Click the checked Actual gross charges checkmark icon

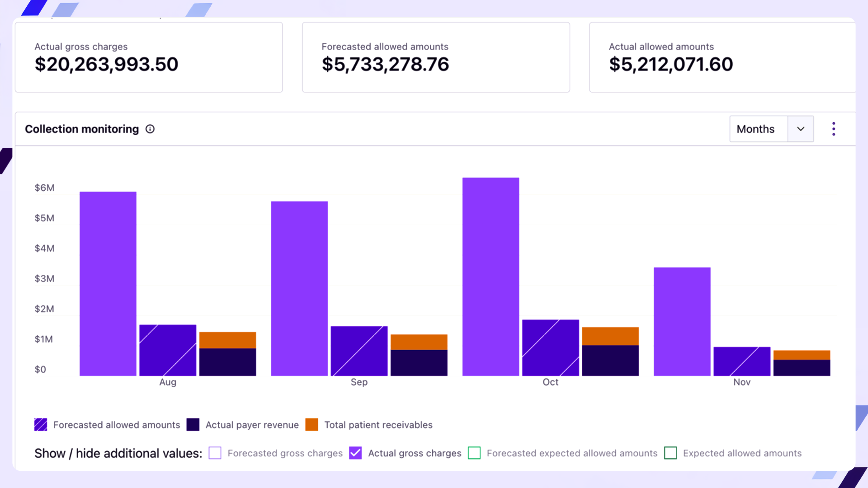(x=355, y=453)
